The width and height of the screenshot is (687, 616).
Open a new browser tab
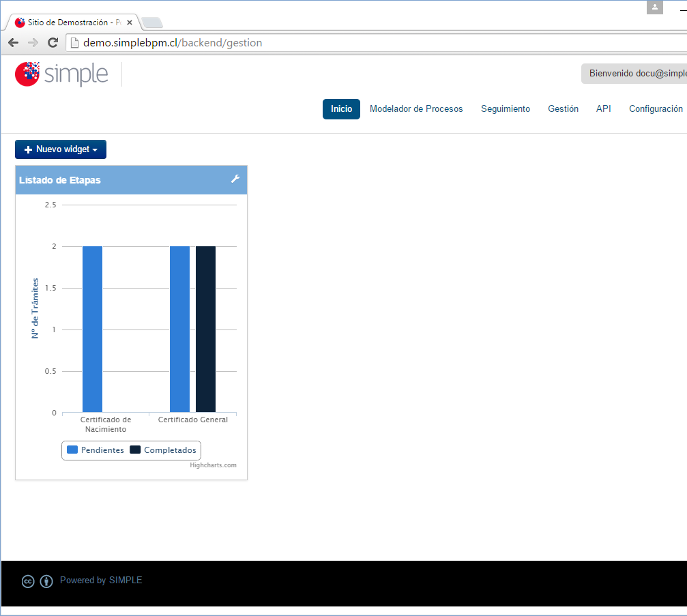point(152,23)
